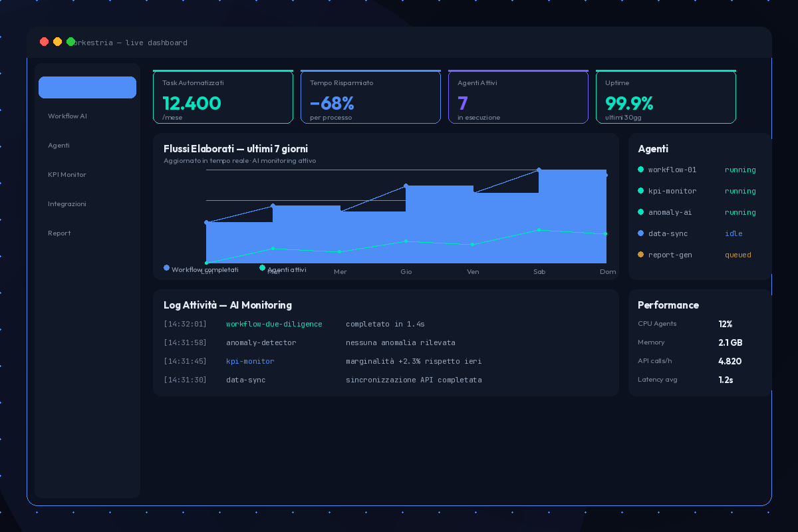Click the Latency avg 1.2s value

(726, 380)
